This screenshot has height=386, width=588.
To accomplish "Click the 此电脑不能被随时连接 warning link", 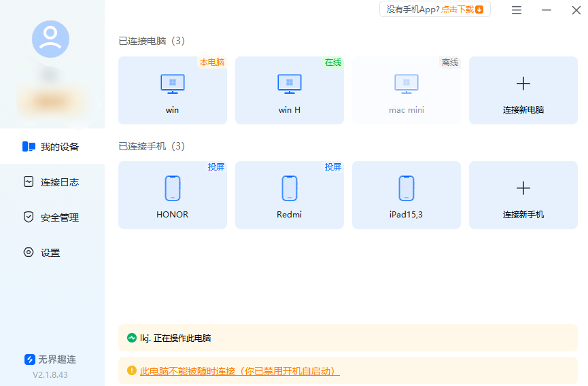I will pyautogui.click(x=239, y=371).
